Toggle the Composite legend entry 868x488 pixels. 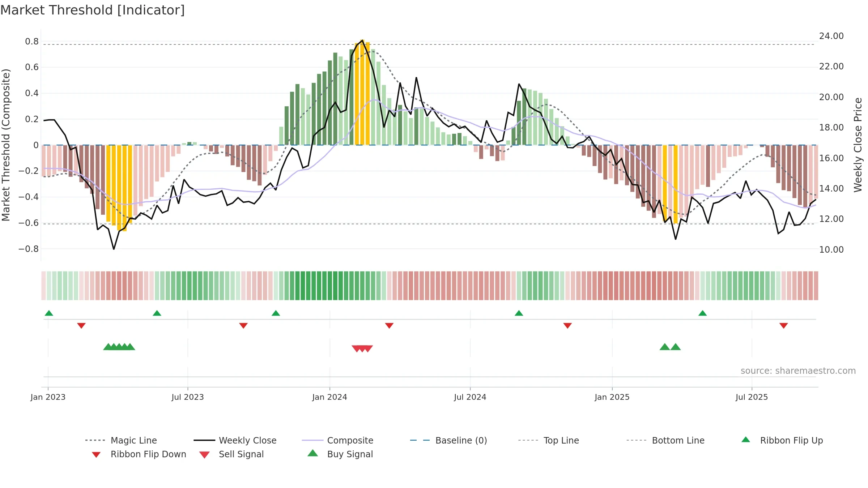pos(337,440)
